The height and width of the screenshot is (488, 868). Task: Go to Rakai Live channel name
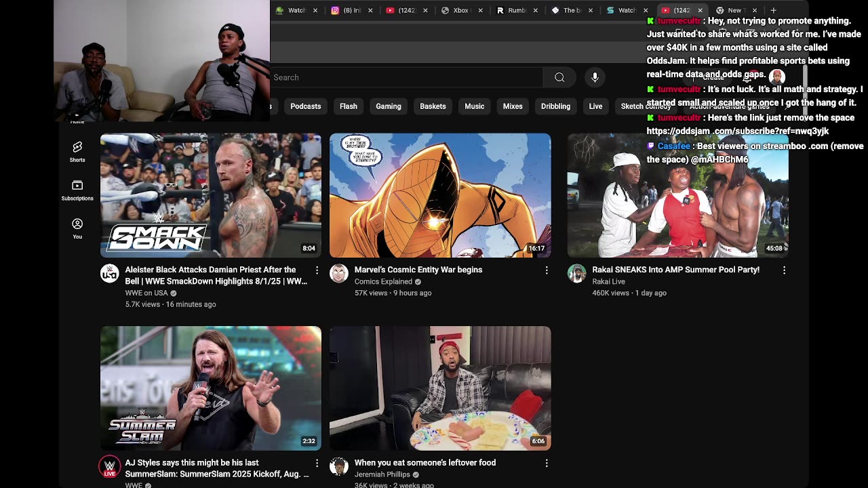[608, 281]
